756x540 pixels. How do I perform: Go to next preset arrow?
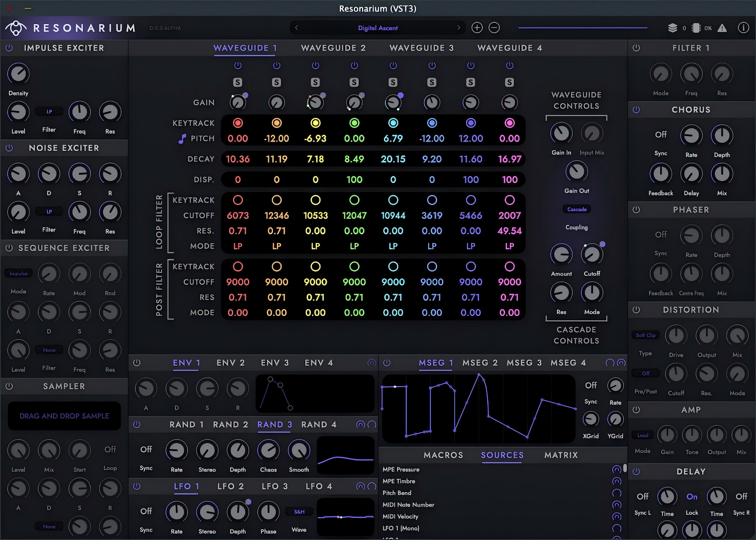click(x=459, y=28)
